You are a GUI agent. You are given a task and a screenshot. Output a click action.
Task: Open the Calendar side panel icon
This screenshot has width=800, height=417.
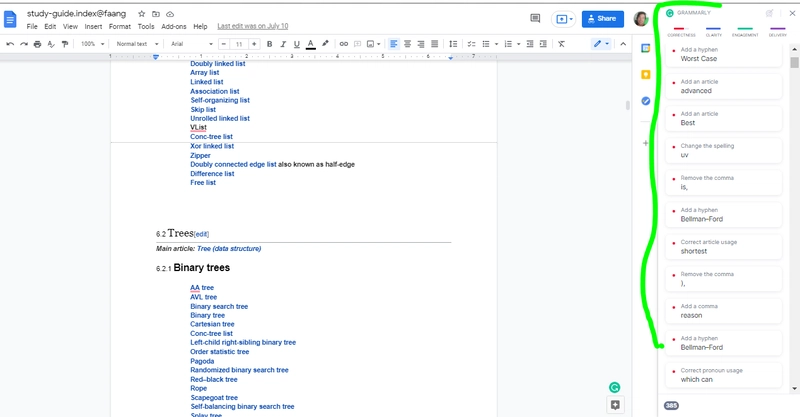(645, 48)
